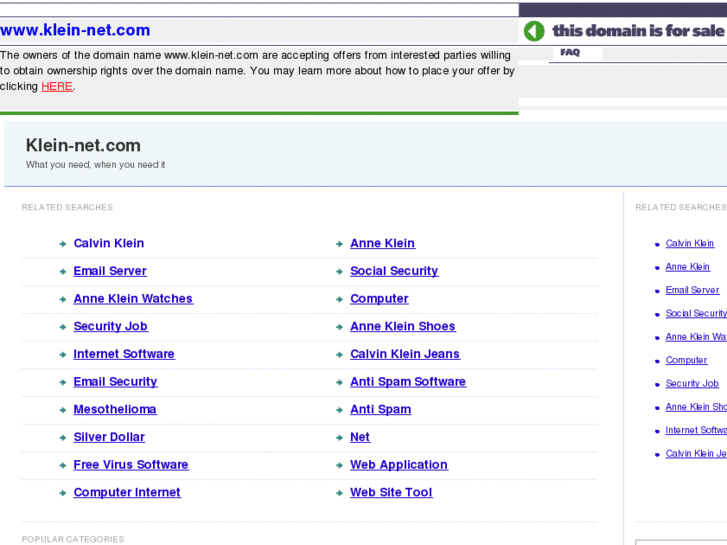Open the Calvin Klein Jeans main link
727x545 pixels.
(x=405, y=354)
